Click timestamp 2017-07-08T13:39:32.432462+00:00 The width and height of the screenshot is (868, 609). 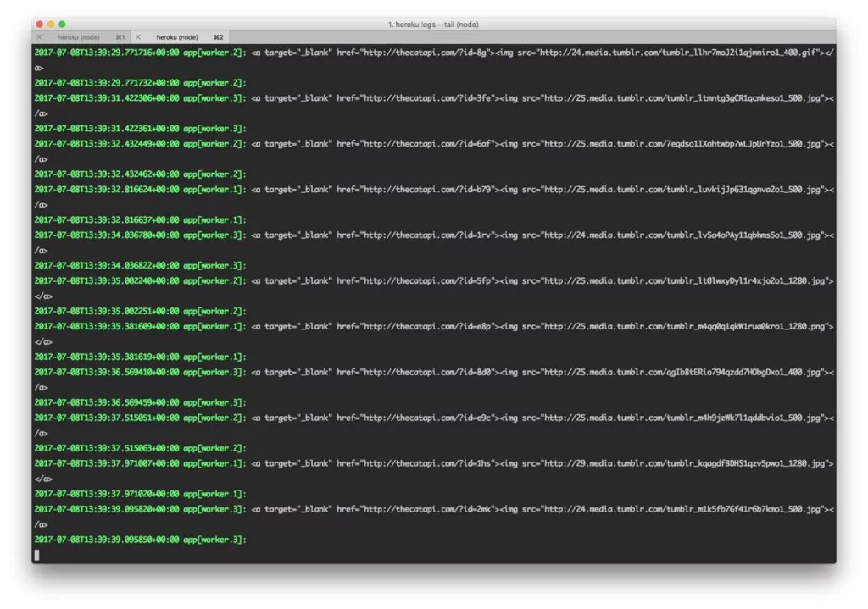[x=107, y=174]
